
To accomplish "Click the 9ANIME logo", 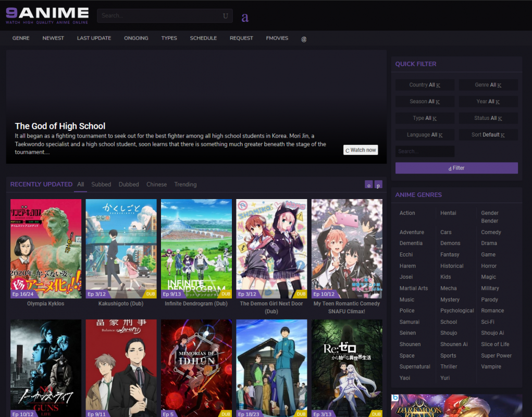I will (x=47, y=16).
